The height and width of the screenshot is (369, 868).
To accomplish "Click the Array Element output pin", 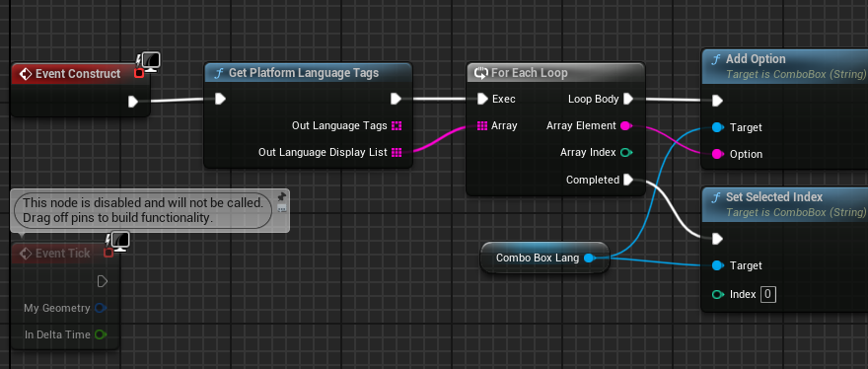I will (626, 125).
